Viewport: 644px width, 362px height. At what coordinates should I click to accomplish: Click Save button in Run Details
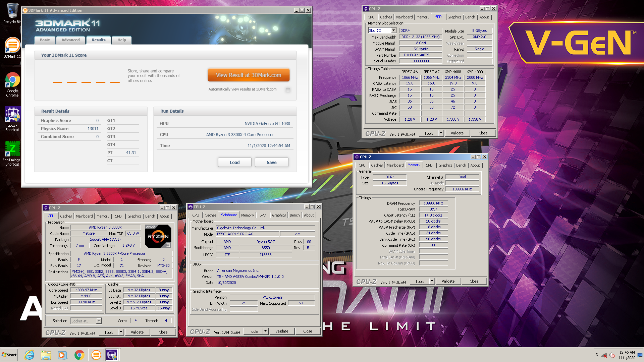(272, 162)
